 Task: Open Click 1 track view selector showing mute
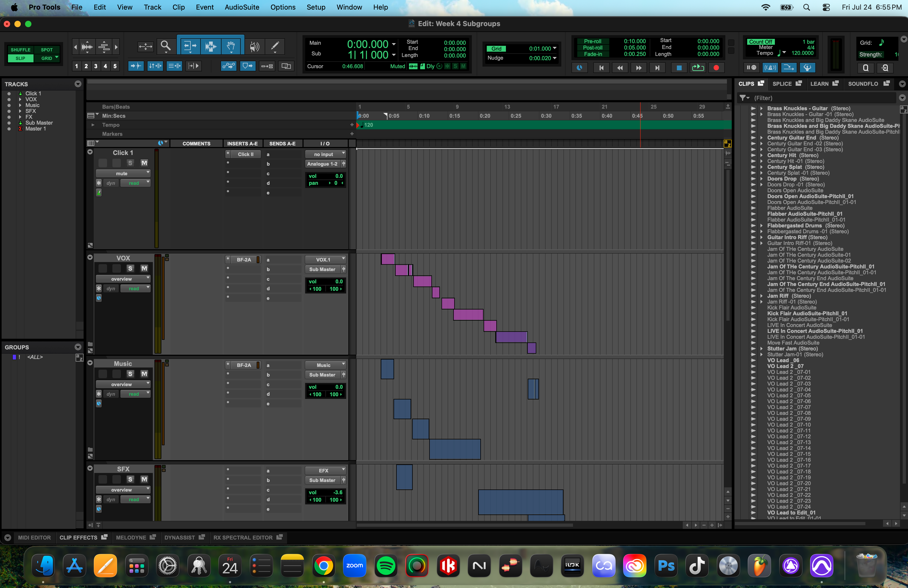pyautogui.click(x=123, y=174)
